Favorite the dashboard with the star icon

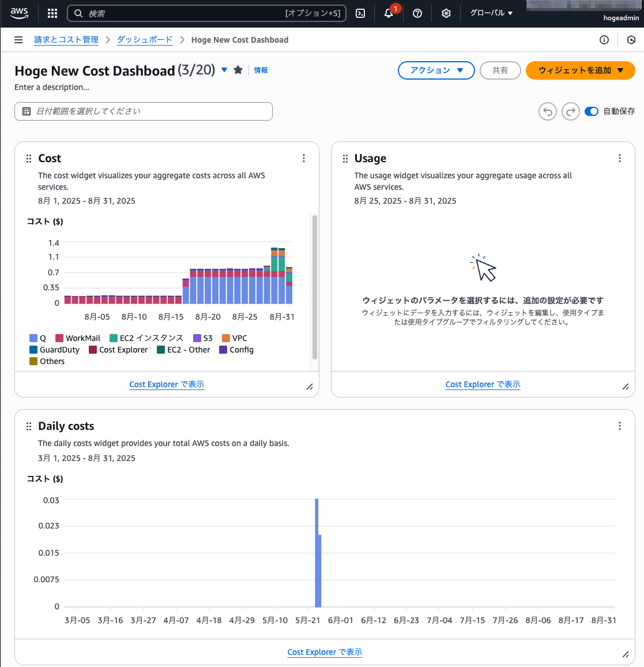(238, 70)
